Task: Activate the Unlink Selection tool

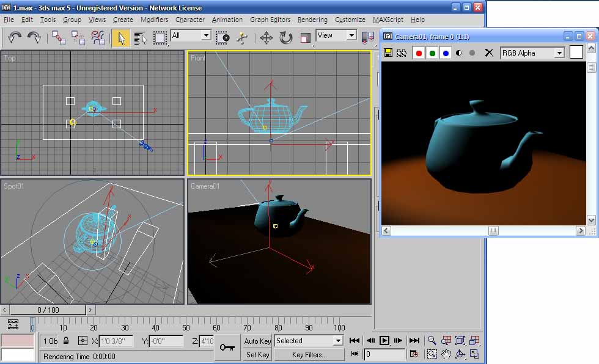Action: click(78, 38)
